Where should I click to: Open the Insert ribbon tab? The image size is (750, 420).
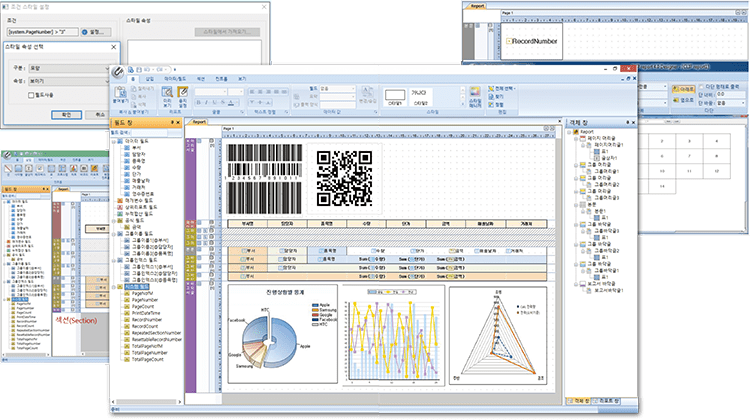[x=150, y=79]
